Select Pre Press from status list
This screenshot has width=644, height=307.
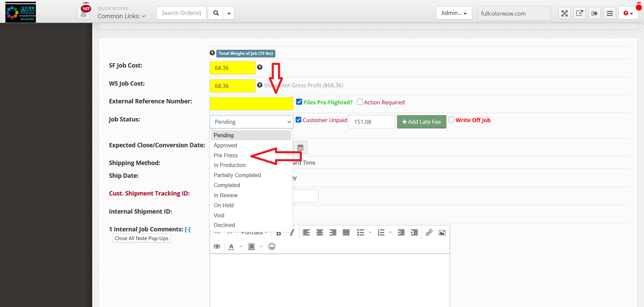(226, 155)
